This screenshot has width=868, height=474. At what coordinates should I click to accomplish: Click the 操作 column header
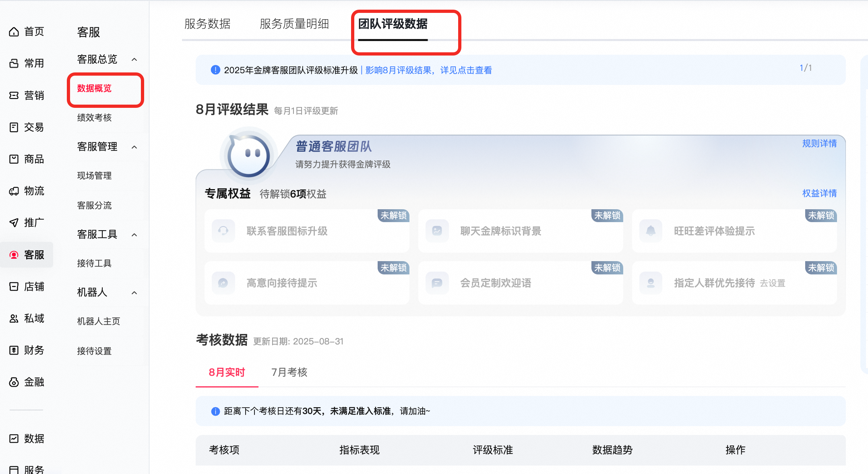tap(736, 450)
